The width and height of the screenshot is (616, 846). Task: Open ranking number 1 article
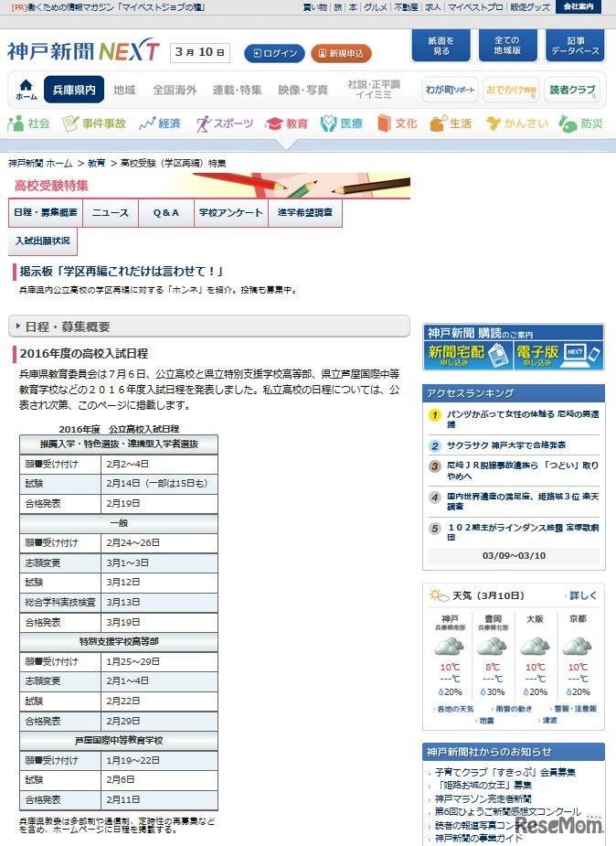[522, 419]
